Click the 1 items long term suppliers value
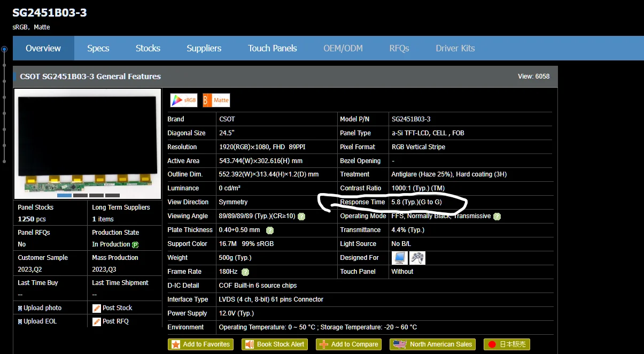644x354 pixels. (103, 219)
